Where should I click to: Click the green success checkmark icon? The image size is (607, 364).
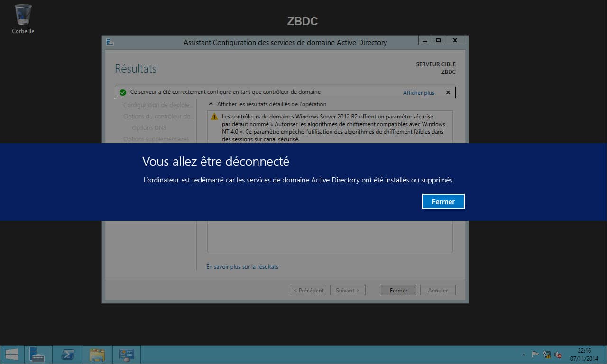(123, 92)
